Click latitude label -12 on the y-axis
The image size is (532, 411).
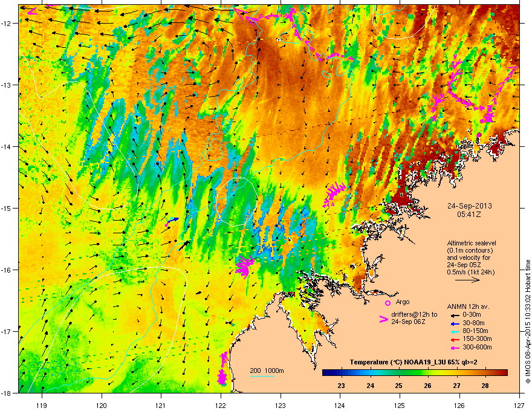(7, 24)
